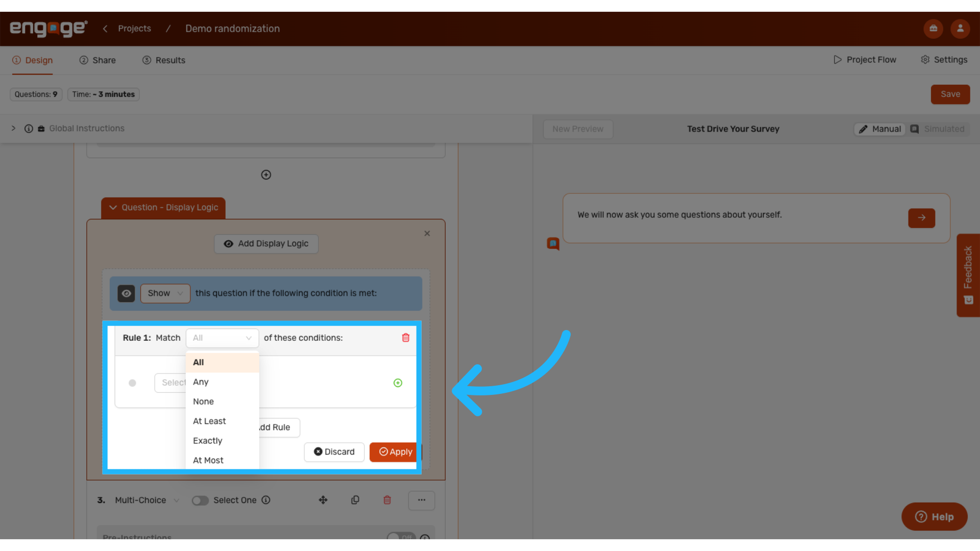This screenshot has width=980, height=551.
Task: Click New Preview button
Action: pyautogui.click(x=578, y=129)
